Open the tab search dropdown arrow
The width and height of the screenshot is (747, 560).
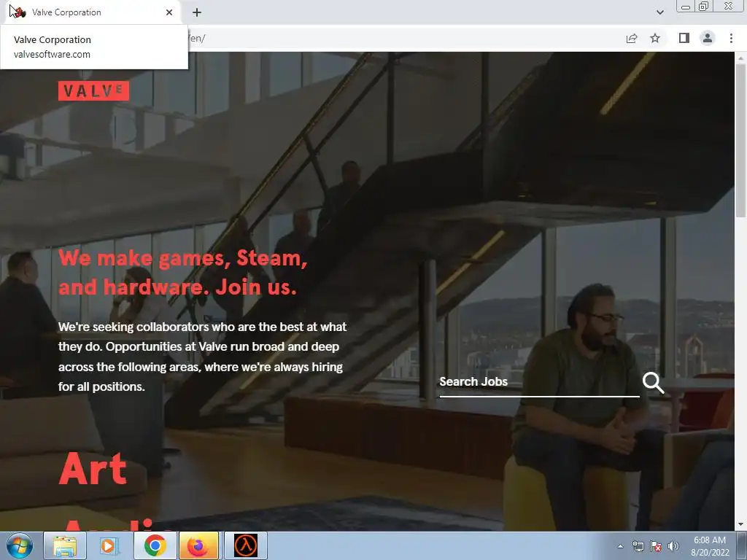tap(659, 12)
